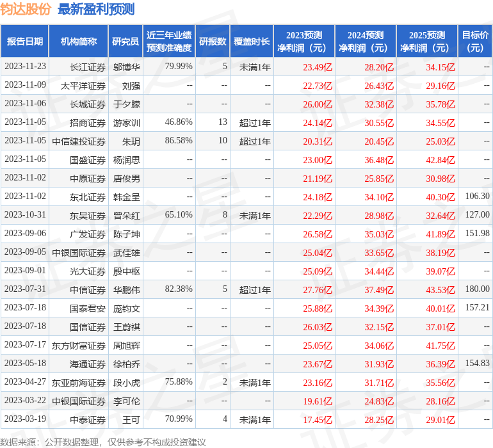The height and width of the screenshot is (448, 493).
Task: Click the value 39.07亿
Action: [x=440, y=271]
